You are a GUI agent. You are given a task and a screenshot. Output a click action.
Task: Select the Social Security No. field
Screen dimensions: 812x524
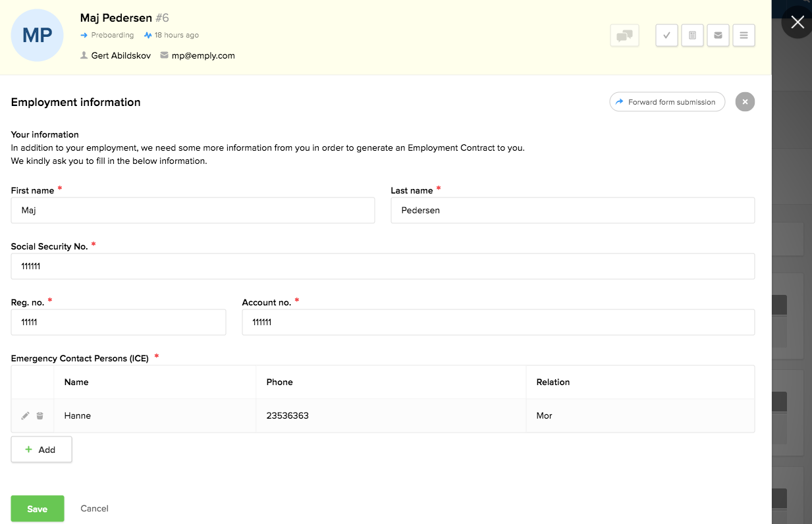[x=382, y=267]
